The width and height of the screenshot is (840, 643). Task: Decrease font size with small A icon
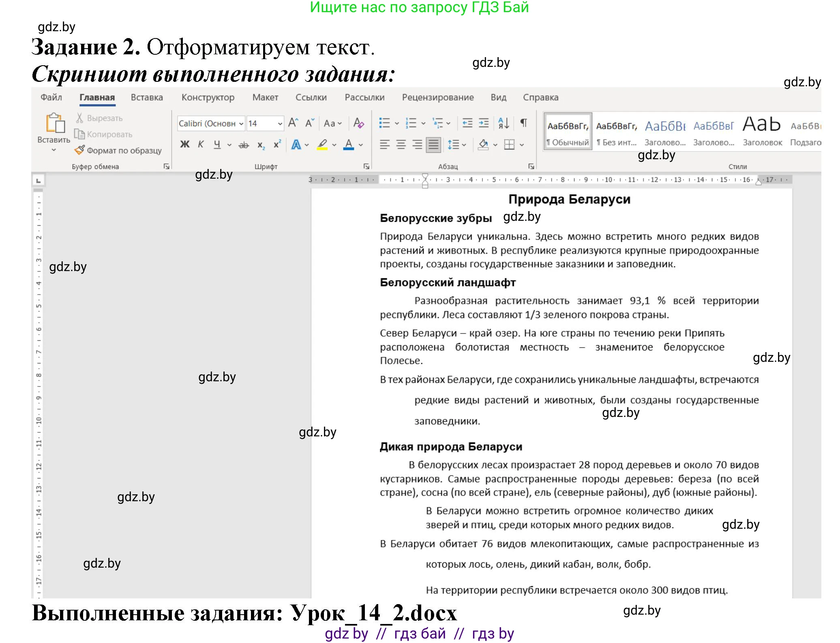coord(310,123)
